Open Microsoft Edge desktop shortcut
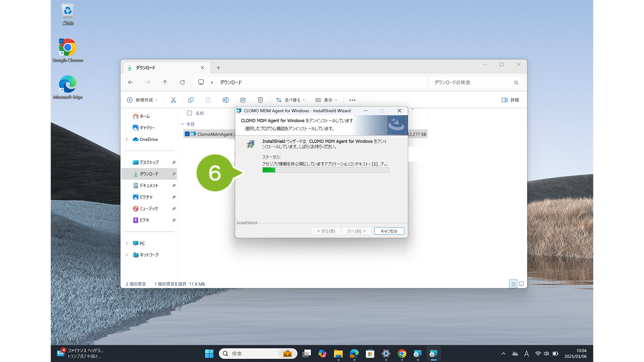644x362 pixels. (x=68, y=87)
